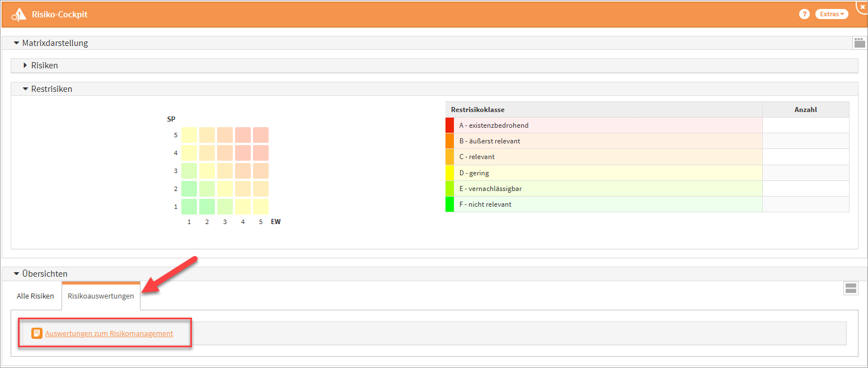The image size is (868, 368).
Task: Click the layout icon beside Übersichten
Action: coord(851,288)
